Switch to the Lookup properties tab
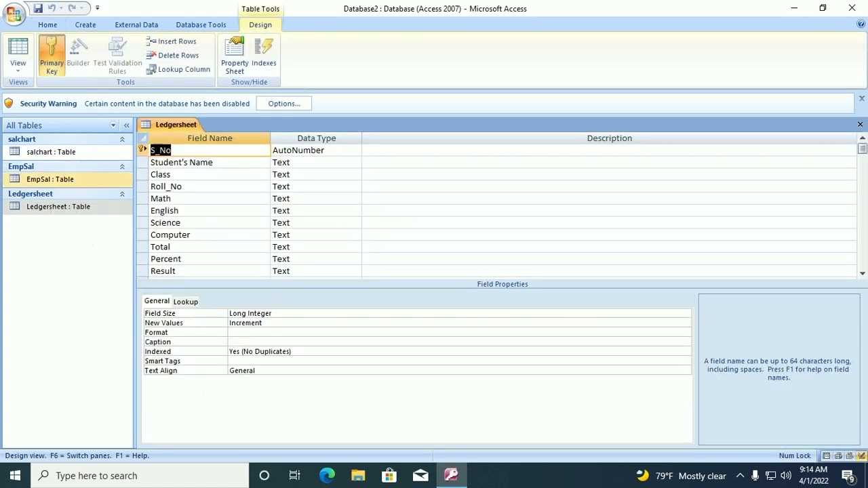 coord(185,302)
